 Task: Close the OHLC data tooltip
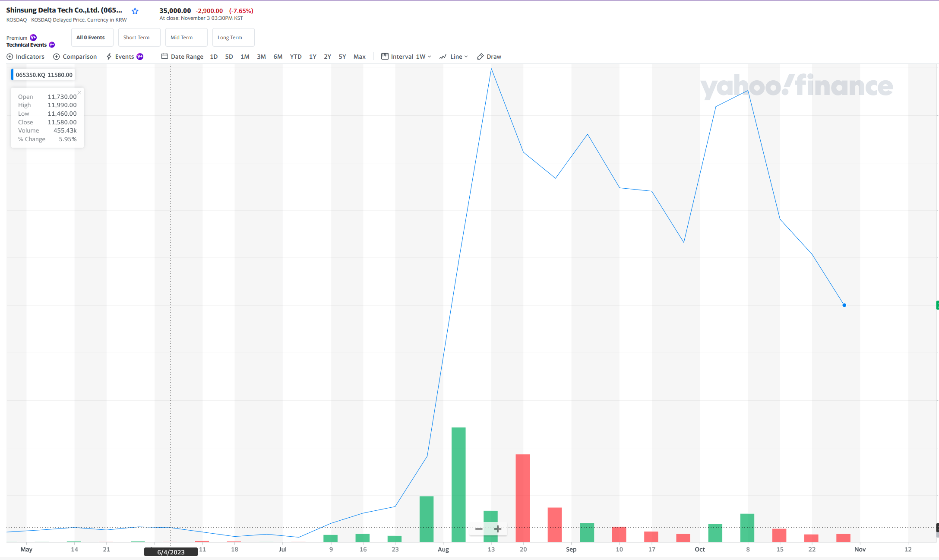(79, 92)
